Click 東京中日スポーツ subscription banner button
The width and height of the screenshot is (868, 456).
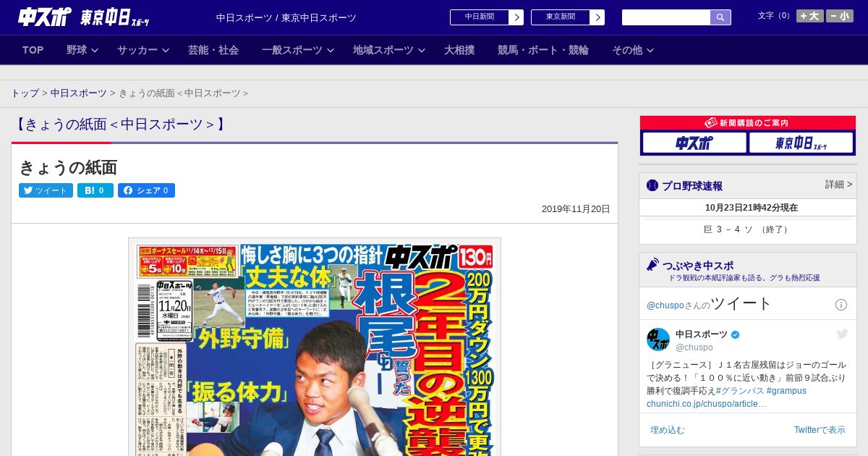click(801, 143)
